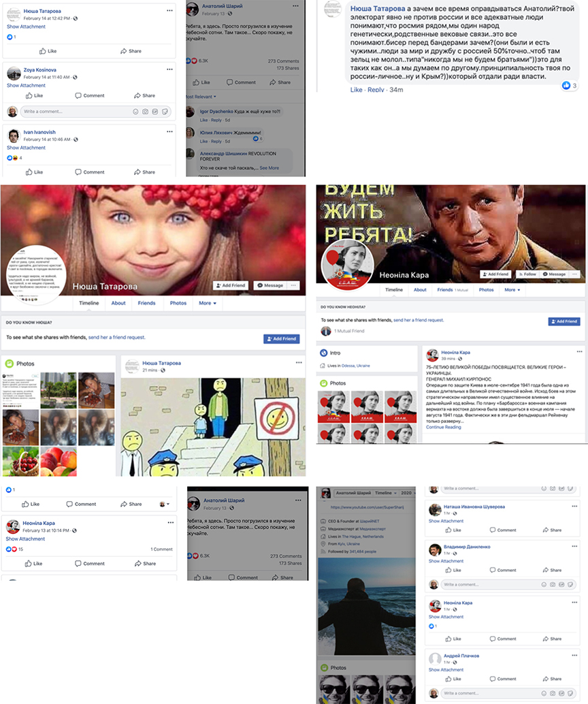Like Zoya Kosinova's post
Viewport: 588px width, 704px height.
click(x=34, y=95)
